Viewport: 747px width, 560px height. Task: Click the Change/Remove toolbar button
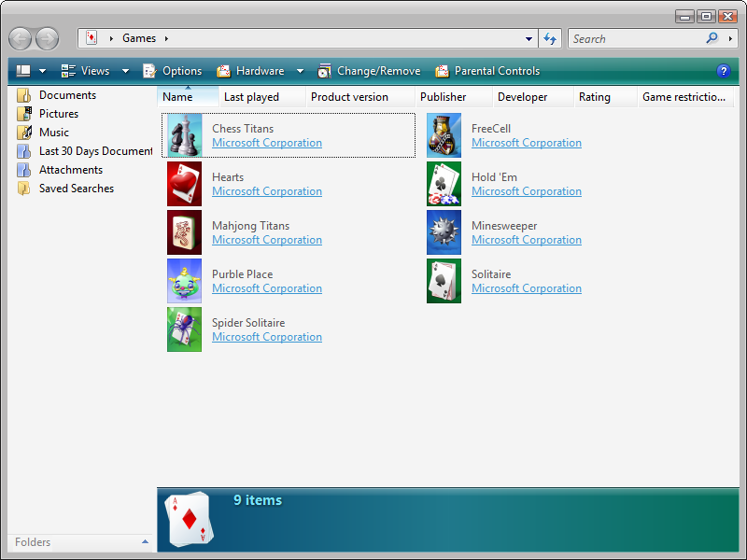pyautogui.click(x=369, y=71)
